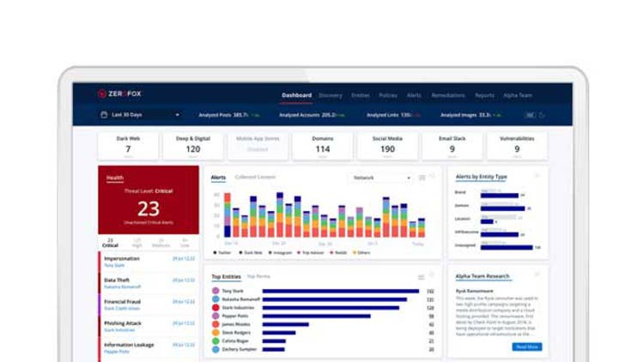The image size is (644, 362).
Task: Select the Critical severity filter tab
Action: 110,243
